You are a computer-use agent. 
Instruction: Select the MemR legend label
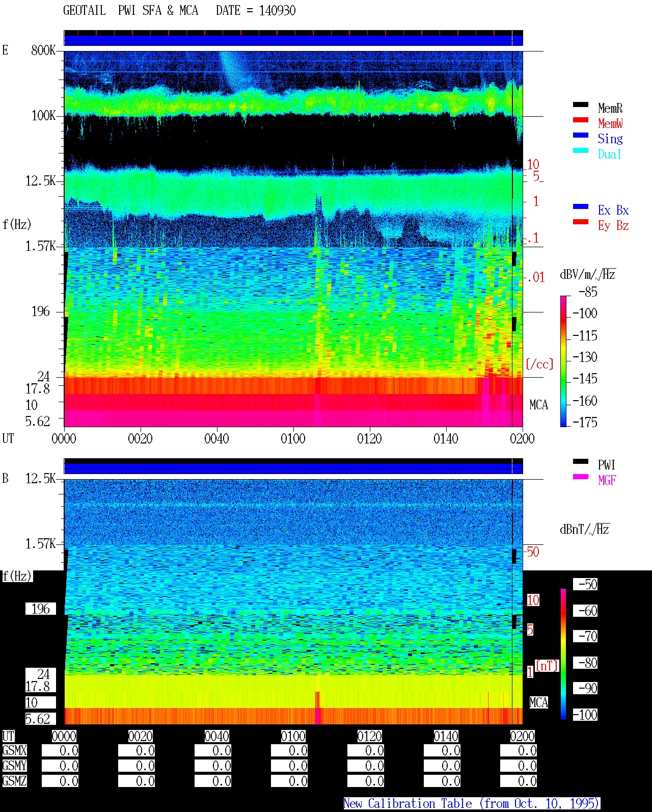(610, 108)
